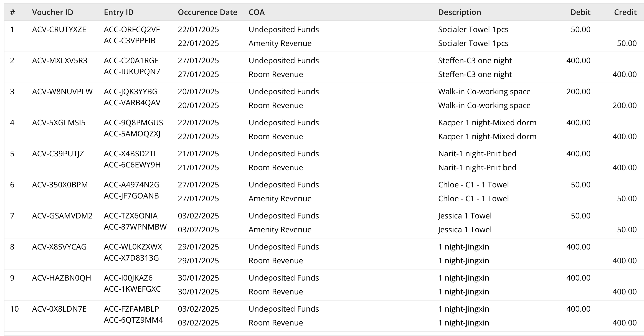
Task: Click the Entry ID column header
Action: 118,12
